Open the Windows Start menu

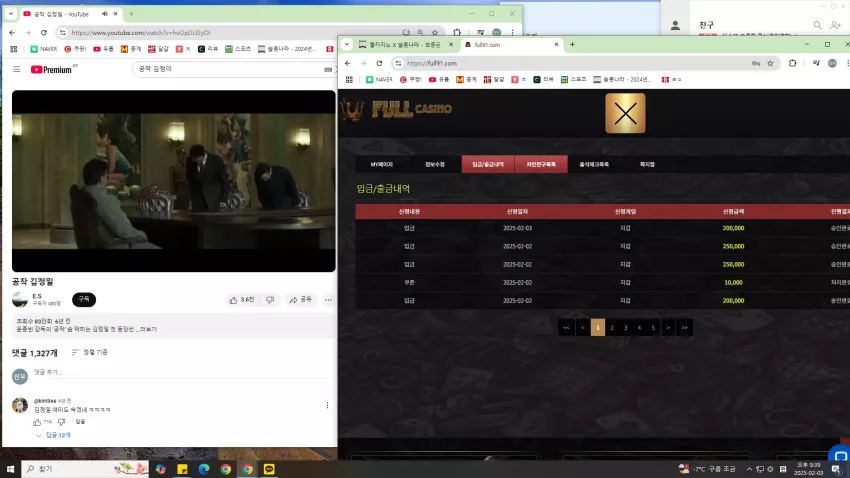[x=10, y=469]
